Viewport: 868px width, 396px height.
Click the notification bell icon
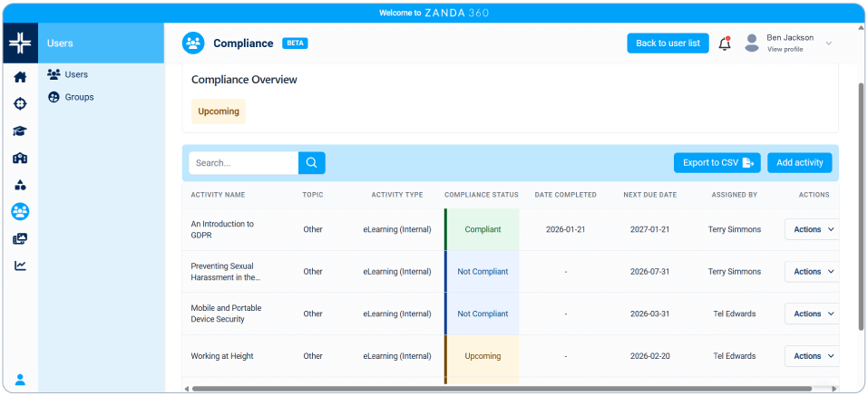point(724,43)
